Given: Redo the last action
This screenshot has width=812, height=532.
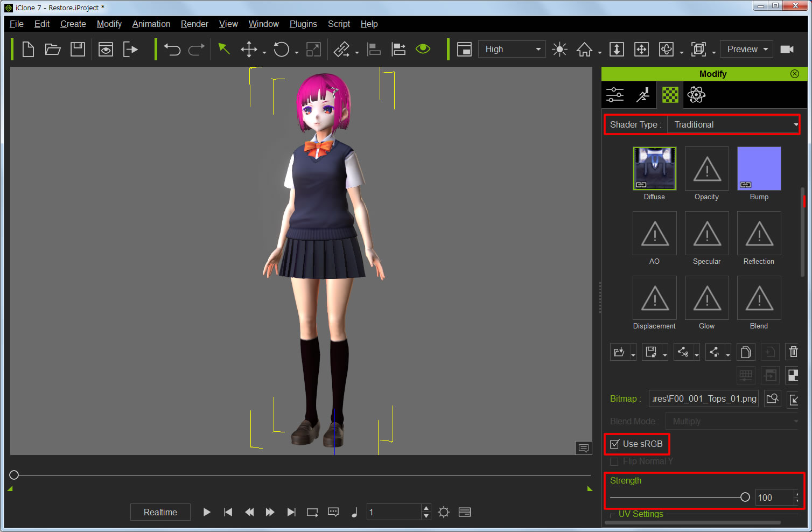Looking at the screenshot, I should click(197, 50).
